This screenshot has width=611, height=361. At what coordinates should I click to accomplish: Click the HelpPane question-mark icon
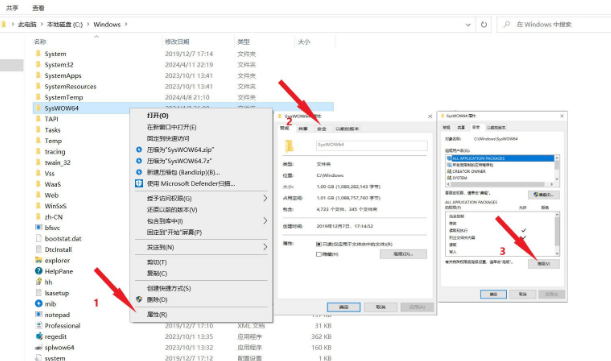38,271
